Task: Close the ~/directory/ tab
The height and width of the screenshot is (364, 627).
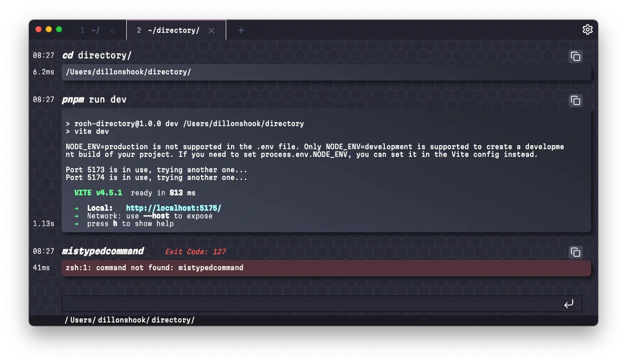Action: click(211, 30)
